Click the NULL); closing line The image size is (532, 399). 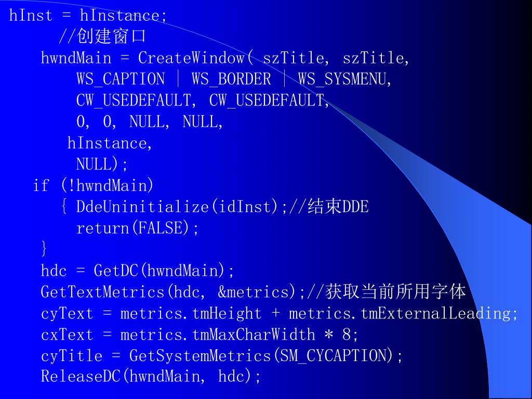pos(102,164)
